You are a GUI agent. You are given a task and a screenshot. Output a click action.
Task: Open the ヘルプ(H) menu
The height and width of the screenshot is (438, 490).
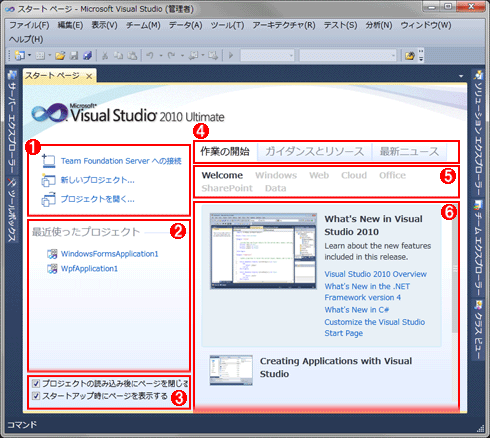point(26,39)
